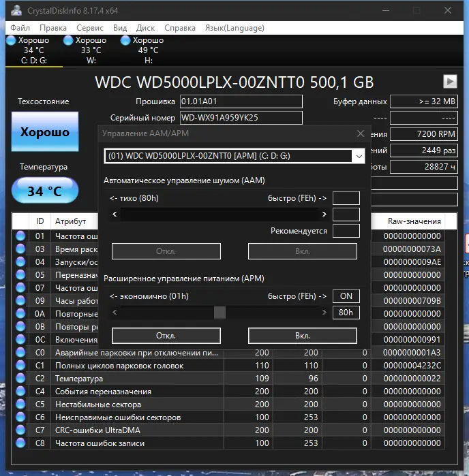Click status icon for attribute C2
This screenshot has width=469, height=476.
[20, 378]
